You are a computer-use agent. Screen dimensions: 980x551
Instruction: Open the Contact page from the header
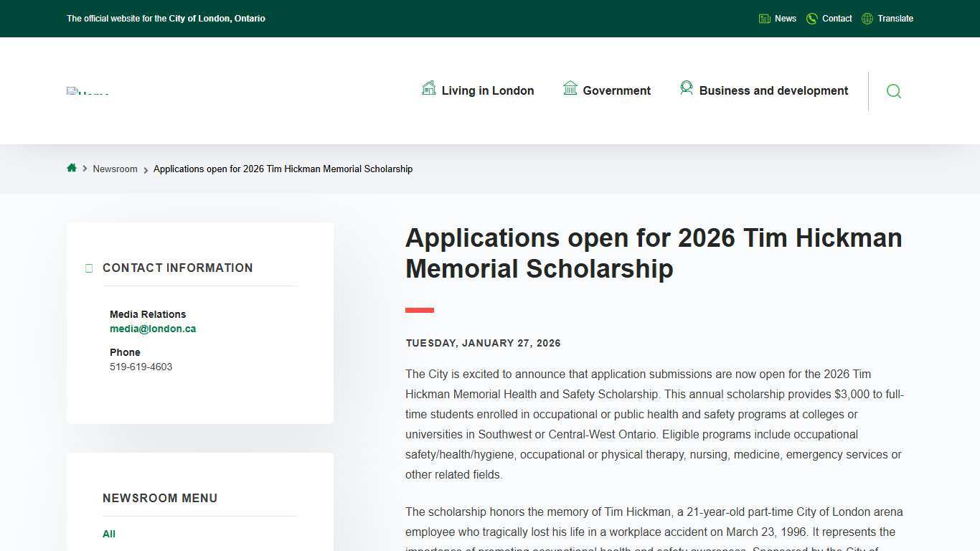click(x=837, y=18)
